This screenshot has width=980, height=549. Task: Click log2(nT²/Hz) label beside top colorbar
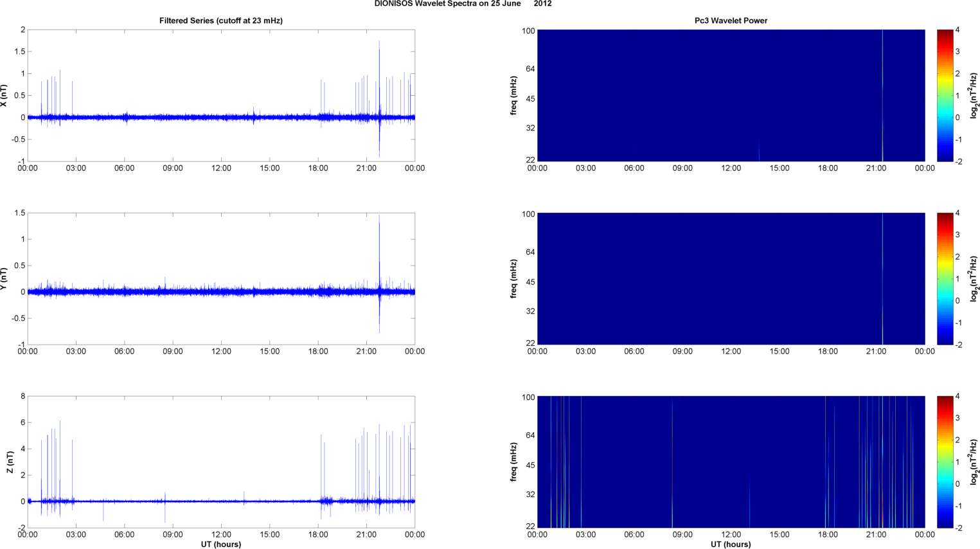974,96
